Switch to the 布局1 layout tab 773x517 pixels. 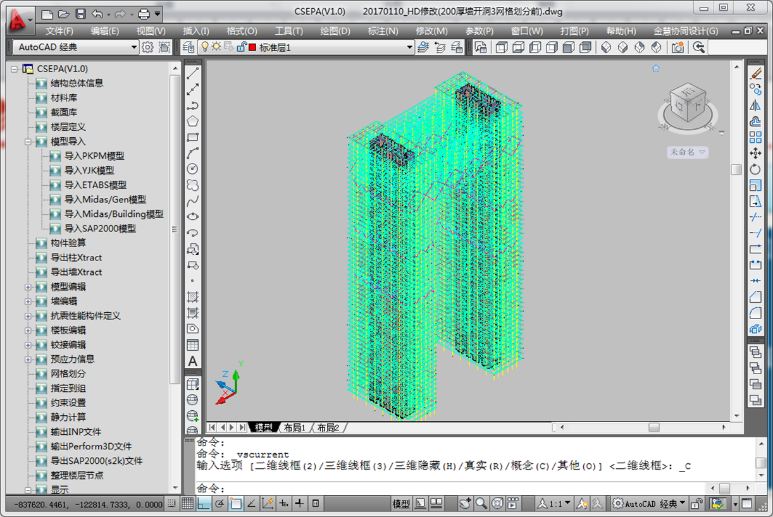295,427
